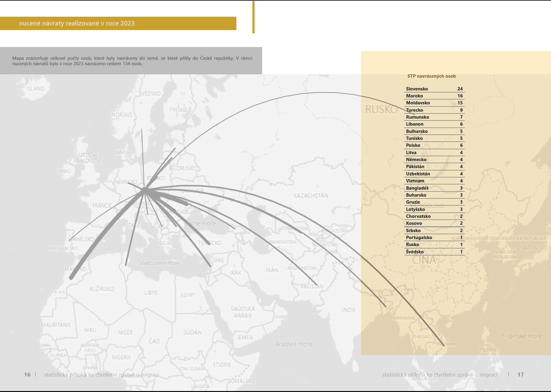
Task: Select the Libanon row in the table
Action: [x=434, y=124]
